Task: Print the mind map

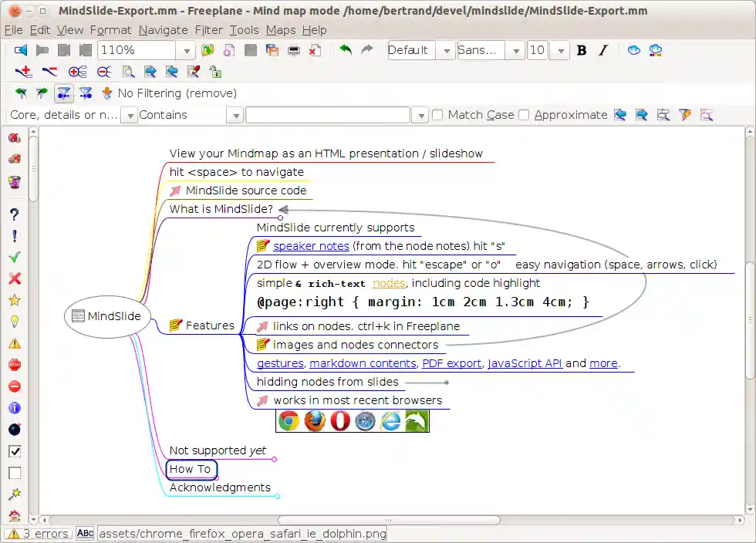Action: coord(294,50)
